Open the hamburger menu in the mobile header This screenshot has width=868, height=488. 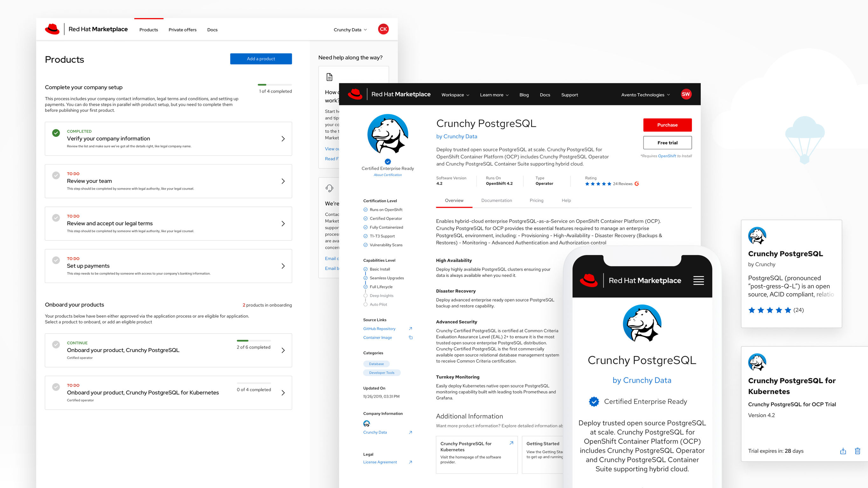pyautogui.click(x=699, y=280)
